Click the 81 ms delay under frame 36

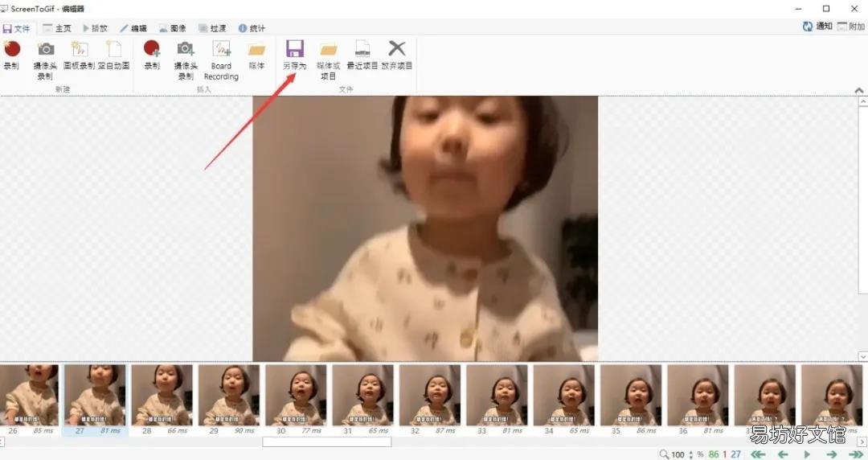click(713, 430)
